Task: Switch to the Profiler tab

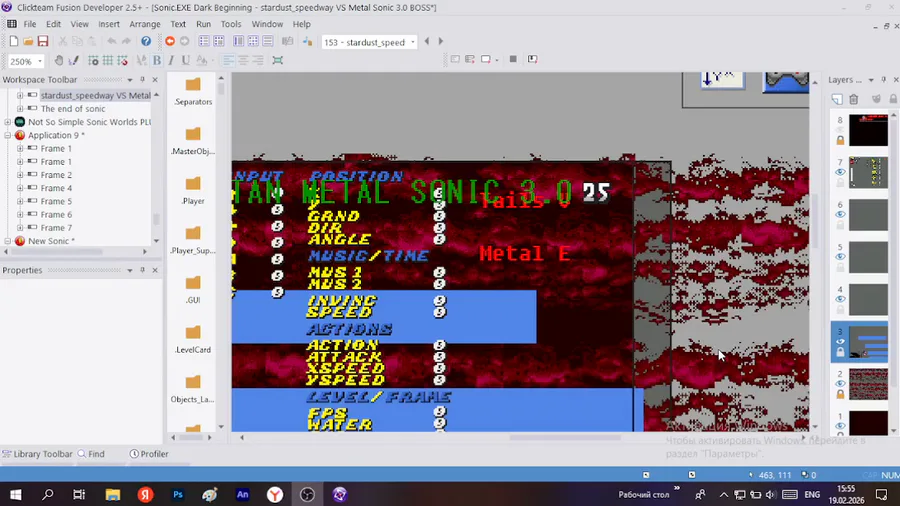Action: 149,454
